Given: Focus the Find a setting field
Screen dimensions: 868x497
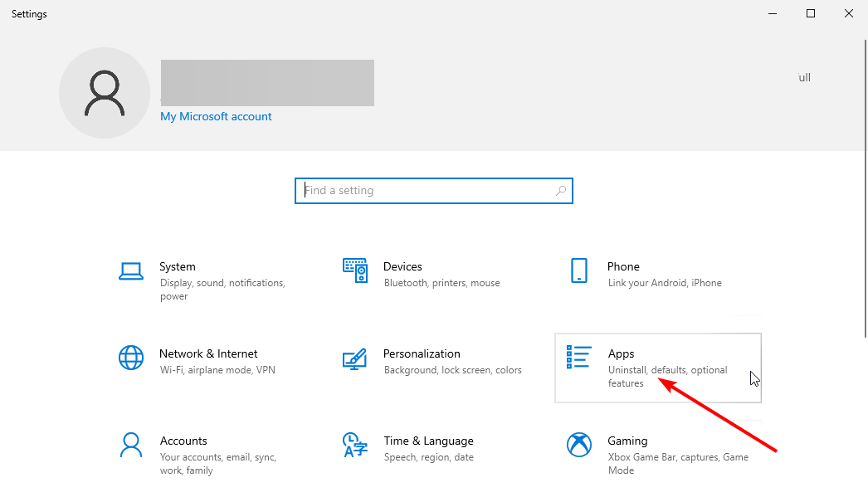Looking at the screenshot, I should pos(434,190).
